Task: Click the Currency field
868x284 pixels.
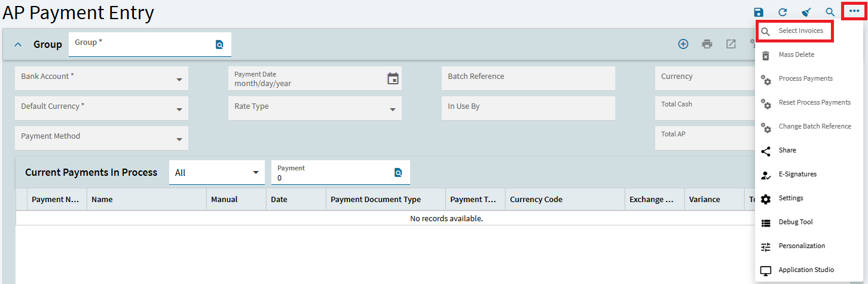Action: (x=705, y=78)
